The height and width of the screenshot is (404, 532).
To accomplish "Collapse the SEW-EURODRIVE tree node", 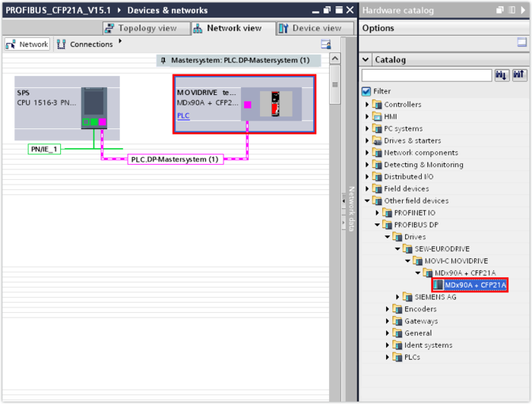I will 398,249.
